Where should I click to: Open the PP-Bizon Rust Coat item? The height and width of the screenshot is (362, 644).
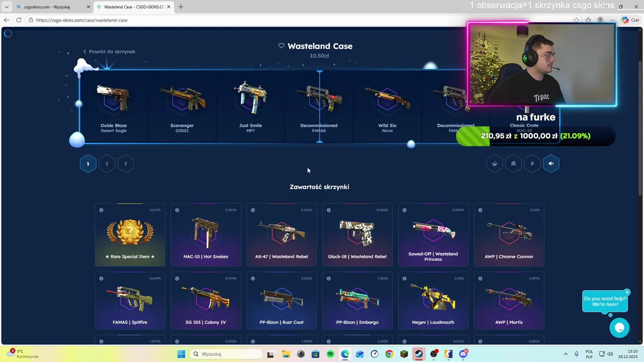click(281, 301)
